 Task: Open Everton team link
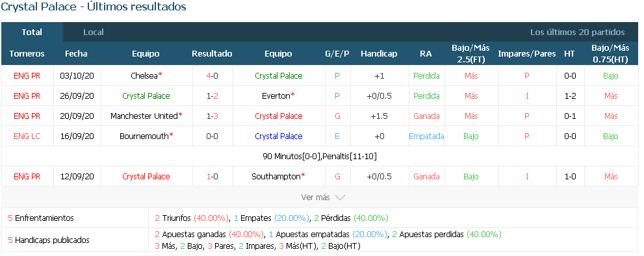276,96
